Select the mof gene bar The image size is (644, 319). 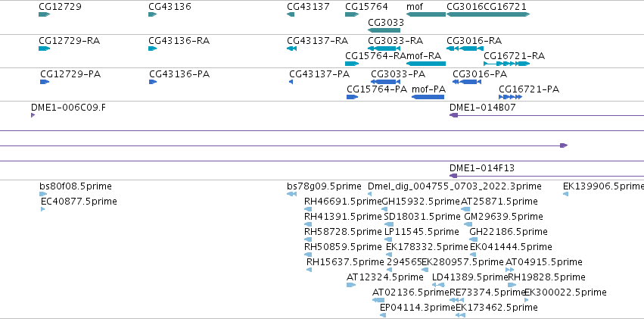tap(426, 14)
